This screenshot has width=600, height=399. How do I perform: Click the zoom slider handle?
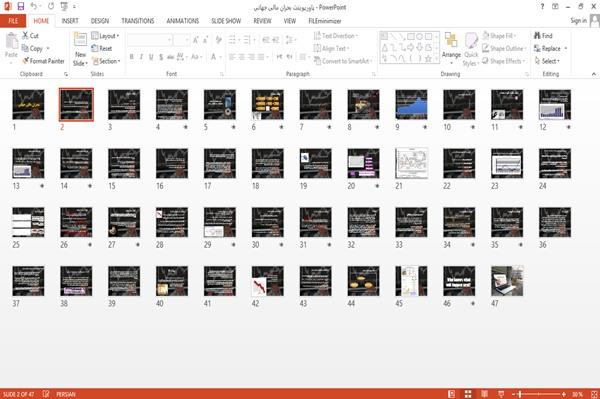(520, 394)
